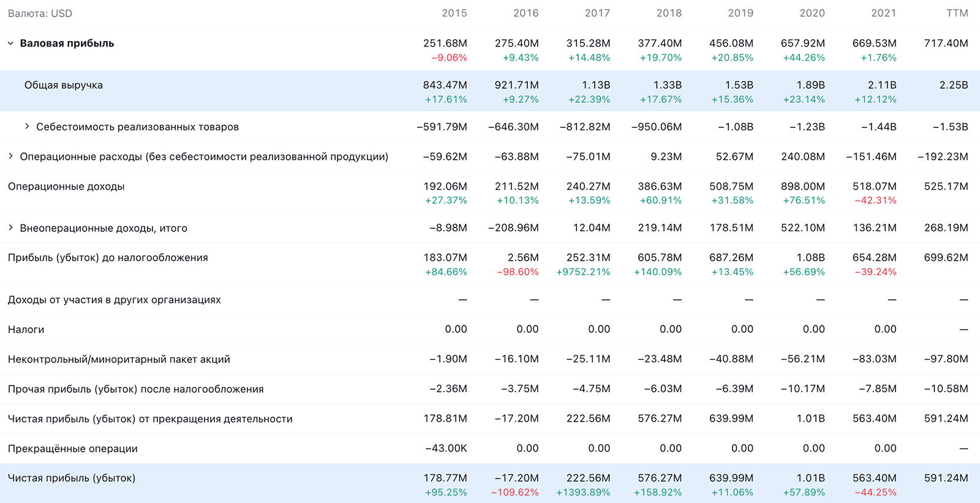Click total revenue value 921.71M
The height and width of the screenshot is (503, 980).
pyautogui.click(x=517, y=85)
